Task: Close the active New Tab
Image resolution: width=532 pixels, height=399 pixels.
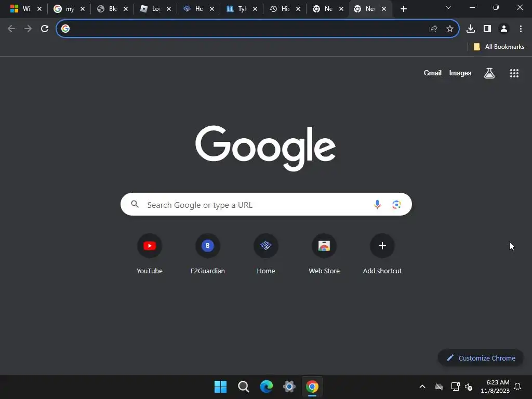Action: pyautogui.click(x=384, y=9)
